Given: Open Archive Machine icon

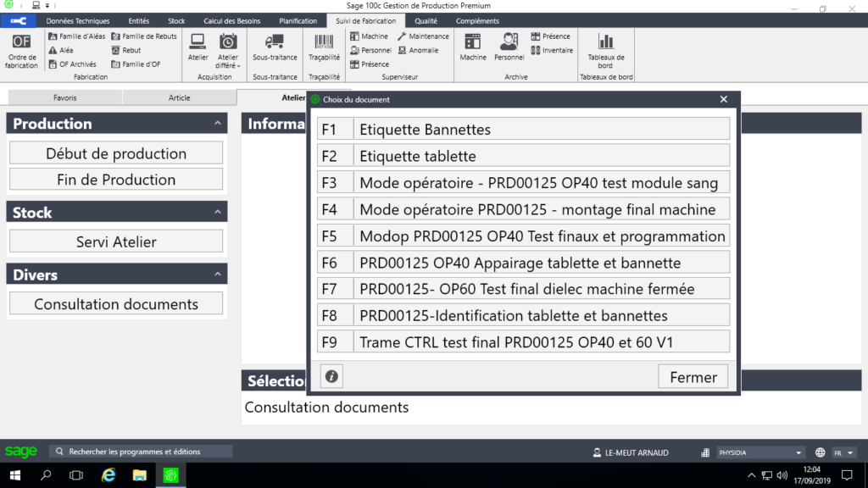Looking at the screenshot, I should [473, 47].
